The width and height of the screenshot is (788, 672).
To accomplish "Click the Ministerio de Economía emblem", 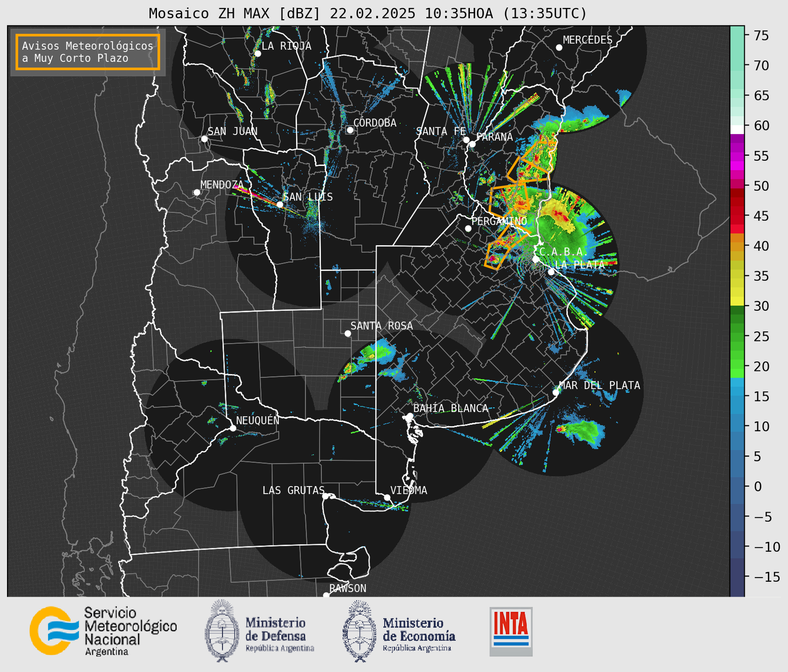I will (360, 631).
